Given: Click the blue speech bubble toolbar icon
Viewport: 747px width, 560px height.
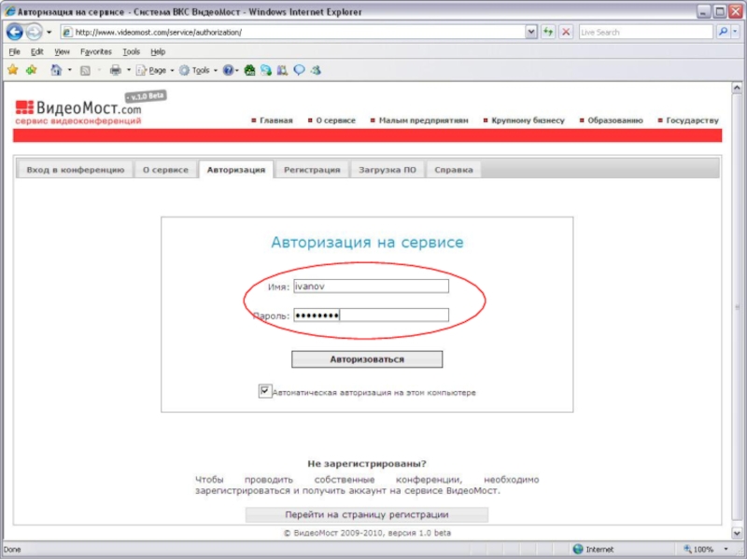Looking at the screenshot, I should [x=299, y=71].
